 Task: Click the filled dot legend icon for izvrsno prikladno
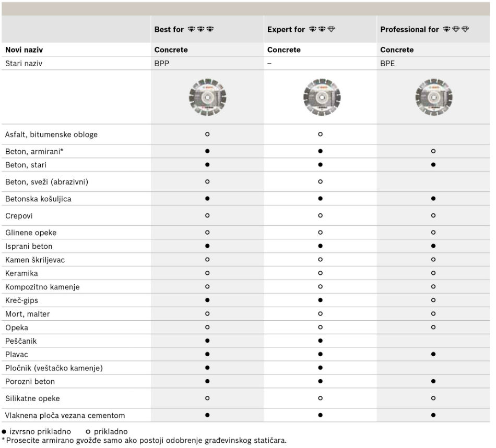(x=4, y=432)
